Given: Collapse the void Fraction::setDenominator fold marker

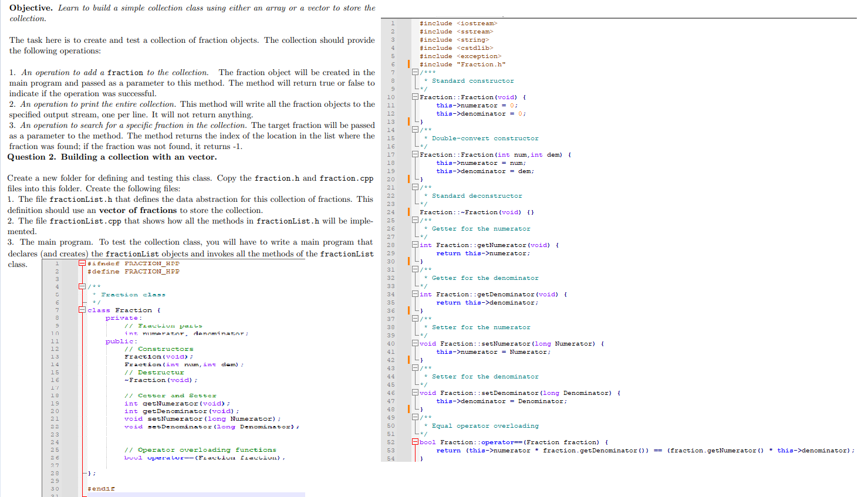Looking at the screenshot, I should pyautogui.click(x=415, y=393).
